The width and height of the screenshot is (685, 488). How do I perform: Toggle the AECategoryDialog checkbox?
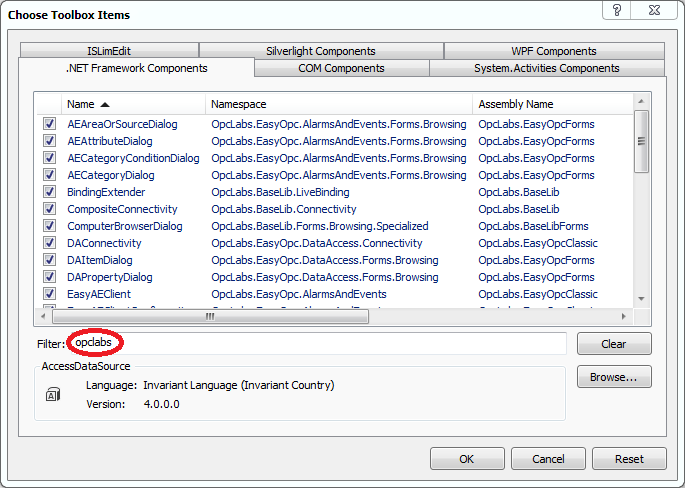(49, 175)
